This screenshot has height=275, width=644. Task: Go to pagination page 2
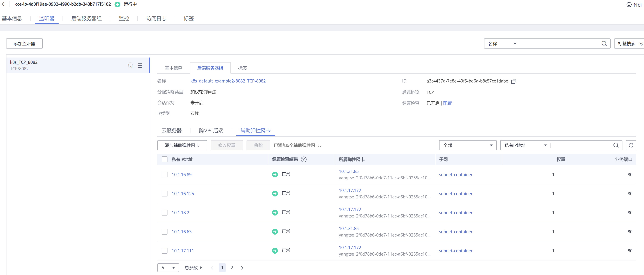(x=232, y=268)
